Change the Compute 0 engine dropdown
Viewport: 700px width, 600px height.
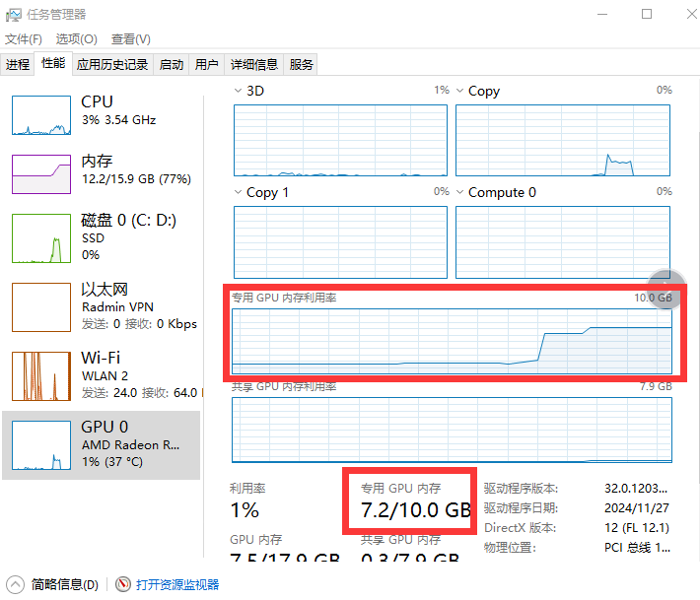(x=460, y=192)
